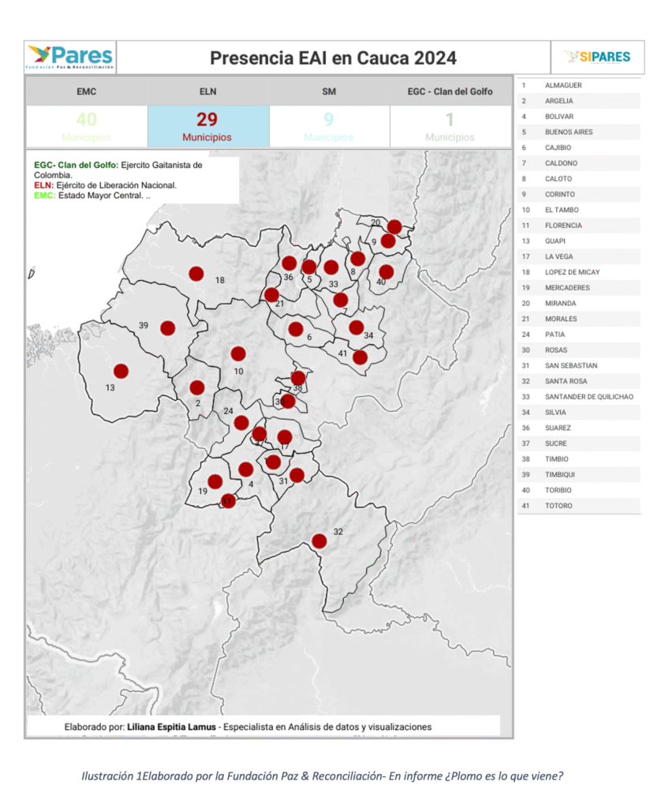Click the red marker next to label 19

[215, 481]
